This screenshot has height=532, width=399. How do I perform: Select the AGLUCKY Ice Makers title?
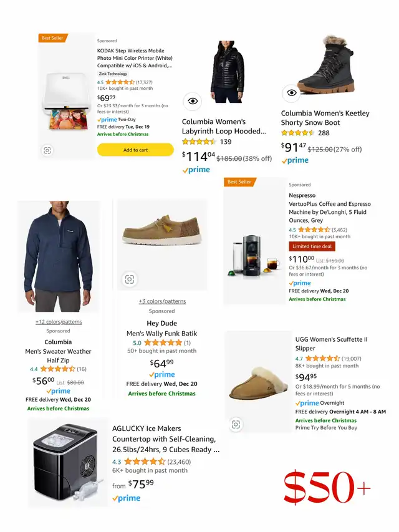tap(166, 438)
